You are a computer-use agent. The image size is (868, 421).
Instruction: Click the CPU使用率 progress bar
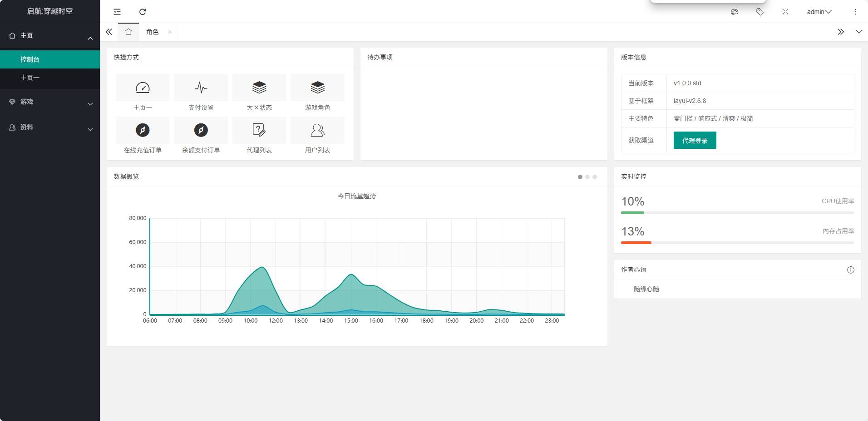737,213
